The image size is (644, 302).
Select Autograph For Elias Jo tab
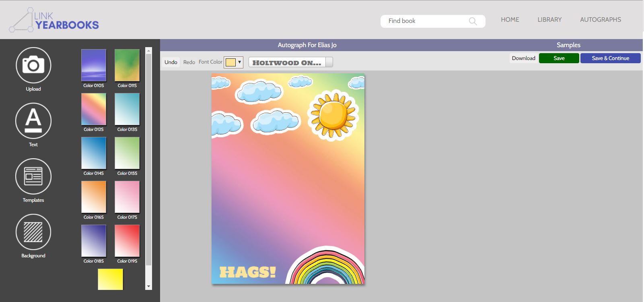pyautogui.click(x=307, y=45)
